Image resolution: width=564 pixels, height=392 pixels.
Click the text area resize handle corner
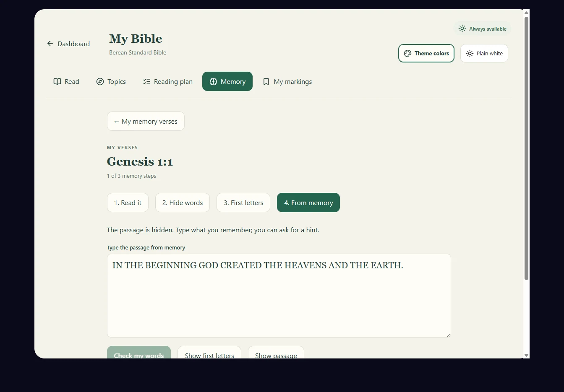click(448, 335)
